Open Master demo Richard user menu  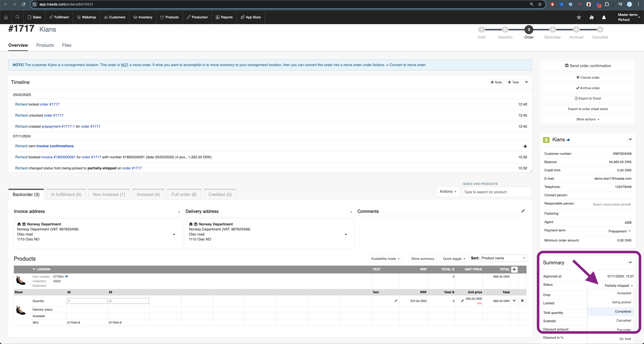point(629,17)
